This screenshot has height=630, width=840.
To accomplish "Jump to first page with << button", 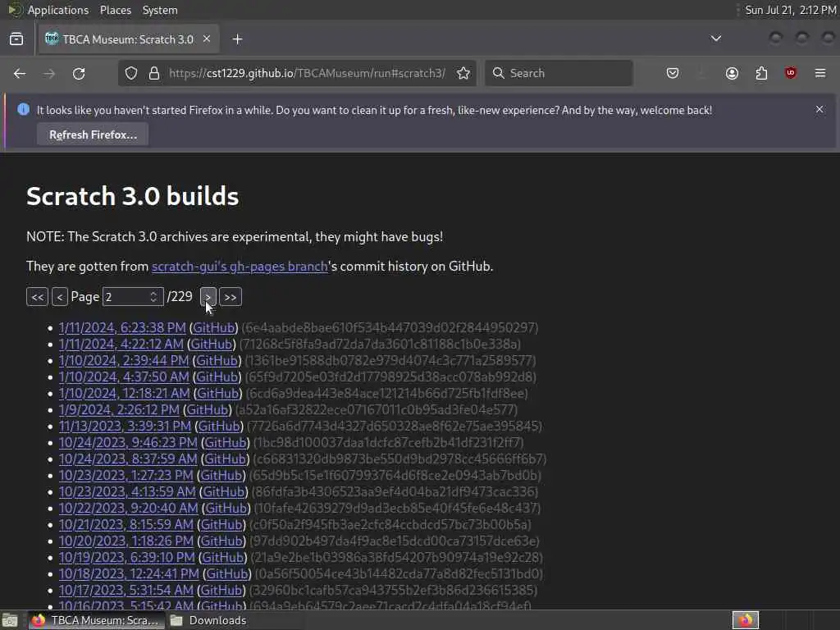I will pos(37,297).
